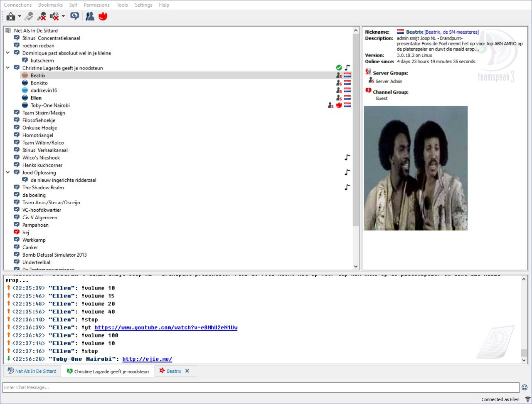
Task: Open the subscribe to channels chat-bubble icon
Action: click(74, 16)
